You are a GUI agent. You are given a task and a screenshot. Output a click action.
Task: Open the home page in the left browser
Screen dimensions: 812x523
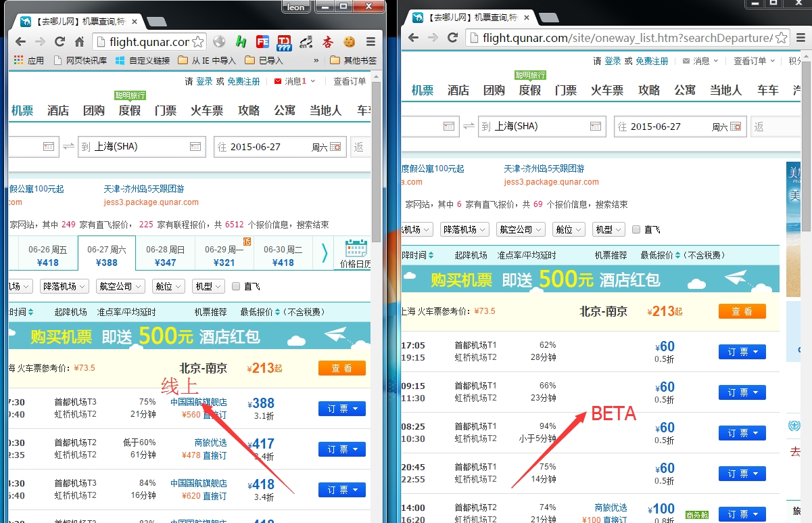(x=79, y=42)
